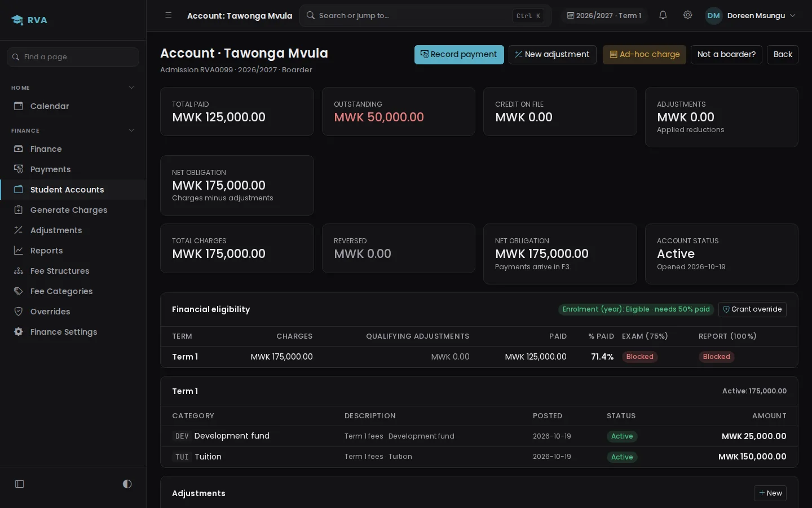Screen dimensions: 812x508
Task: Open the 2026/2027 · Term 1 selector
Action: [x=604, y=16]
